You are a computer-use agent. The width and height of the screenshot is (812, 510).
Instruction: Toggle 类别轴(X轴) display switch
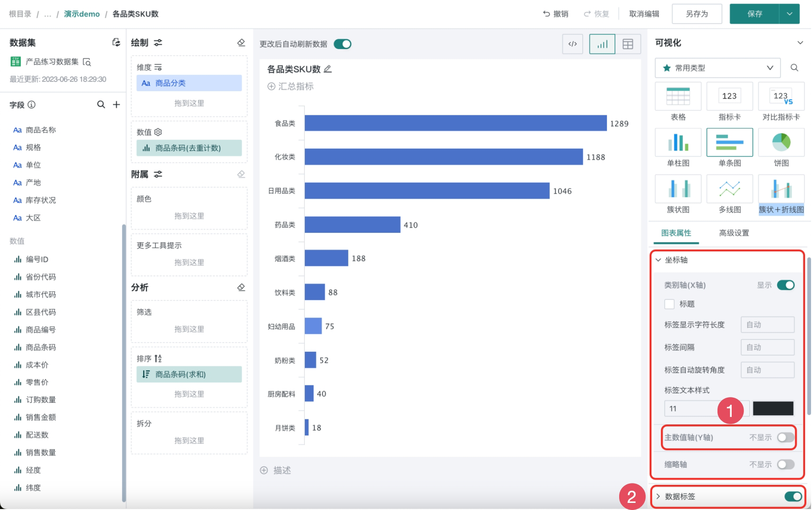tap(786, 285)
